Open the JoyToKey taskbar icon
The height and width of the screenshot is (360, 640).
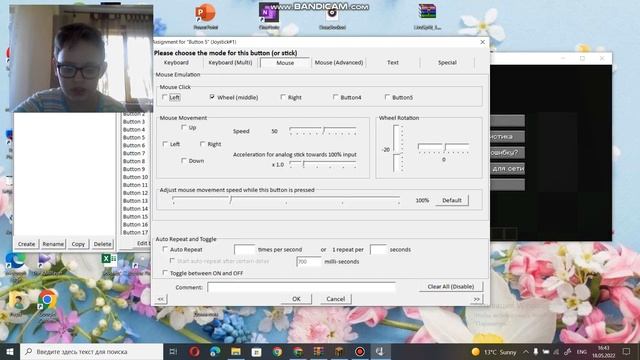(380, 351)
